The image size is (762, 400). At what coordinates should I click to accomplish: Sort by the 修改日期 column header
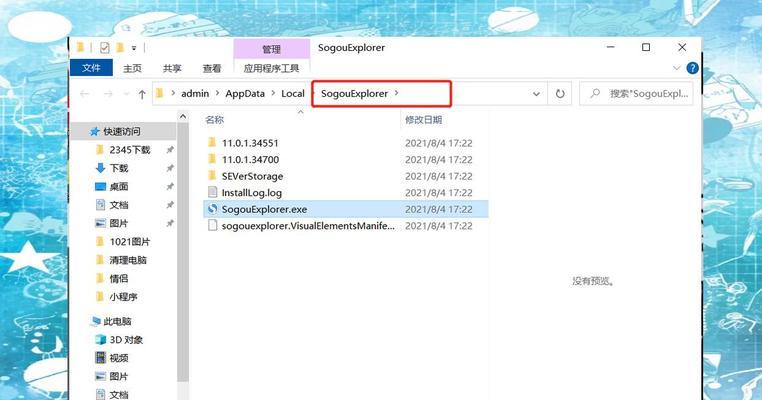[424, 120]
